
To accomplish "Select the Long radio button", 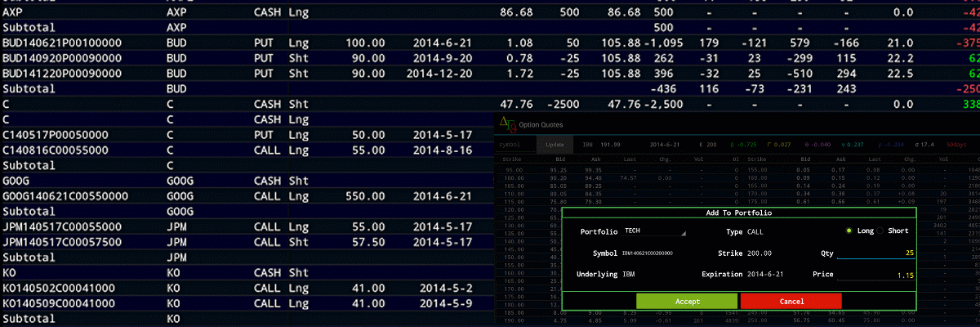I will [x=850, y=231].
